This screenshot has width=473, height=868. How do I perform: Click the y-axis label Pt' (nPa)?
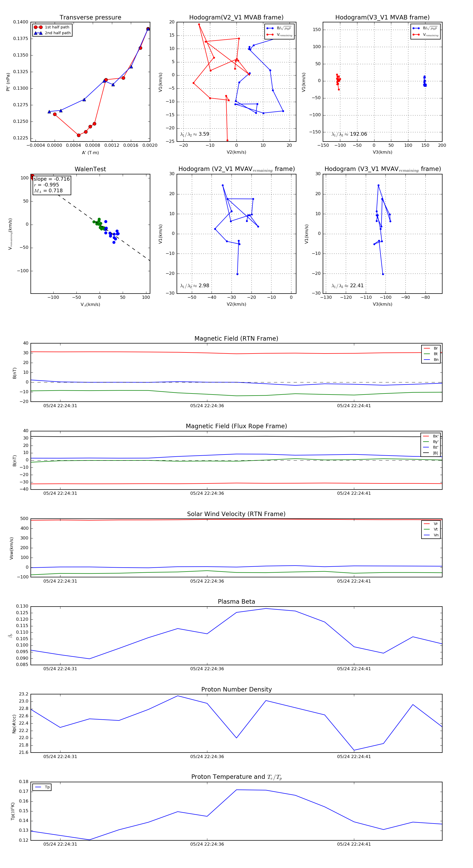[8, 82]
